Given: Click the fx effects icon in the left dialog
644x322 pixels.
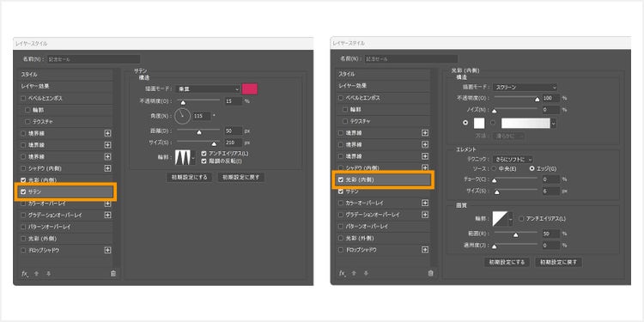Looking at the screenshot, I should 24,274.
